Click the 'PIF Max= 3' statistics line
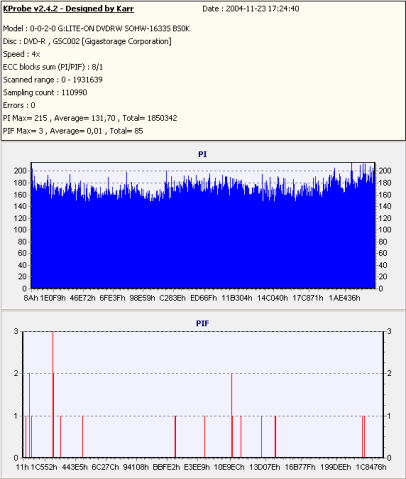 click(73, 131)
